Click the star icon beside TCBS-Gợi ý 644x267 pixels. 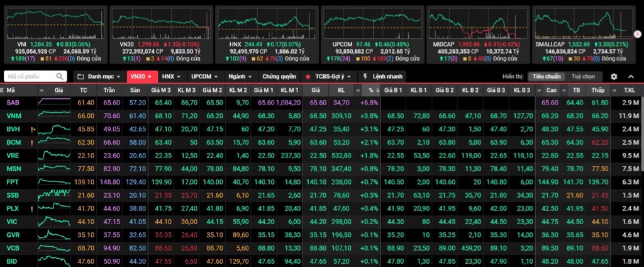pyautogui.click(x=308, y=76)
